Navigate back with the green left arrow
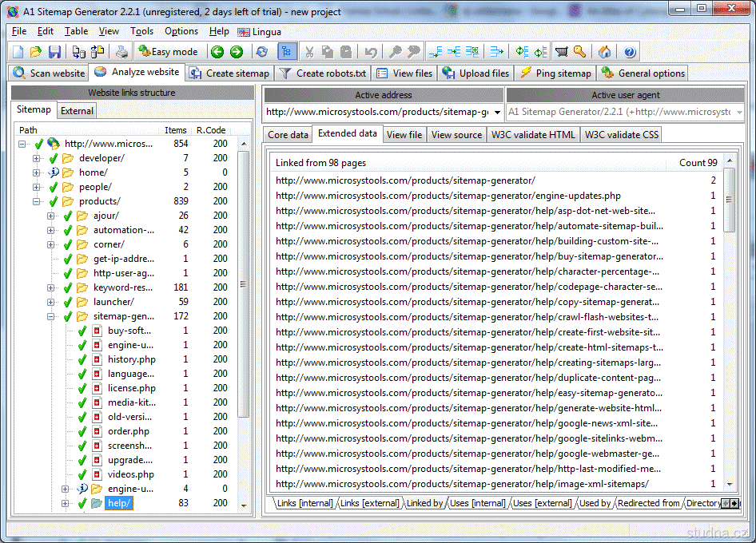Viewport: 756px width, 543px height. (x=217, y=52)
